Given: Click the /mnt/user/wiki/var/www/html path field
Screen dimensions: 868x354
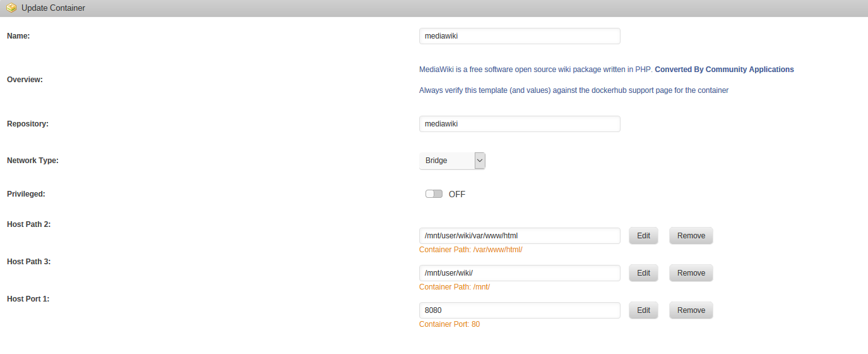Looking at the screenshot, I should [x=520, y=236].
